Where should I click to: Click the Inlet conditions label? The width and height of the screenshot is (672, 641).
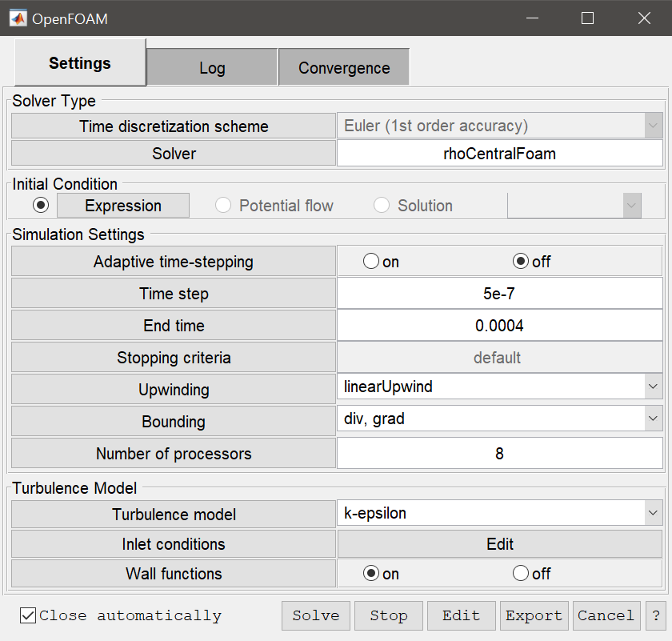(174, 543)
